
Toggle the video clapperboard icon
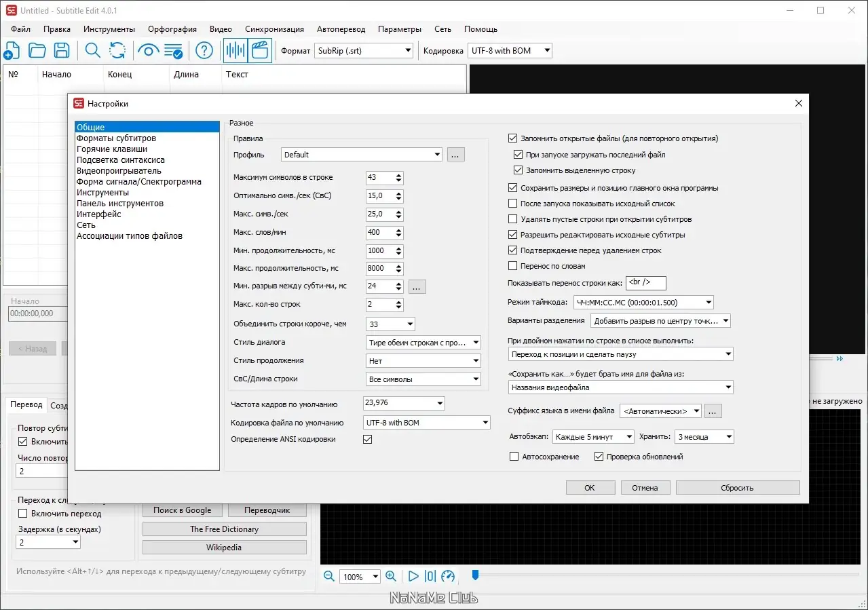(260, 50)
